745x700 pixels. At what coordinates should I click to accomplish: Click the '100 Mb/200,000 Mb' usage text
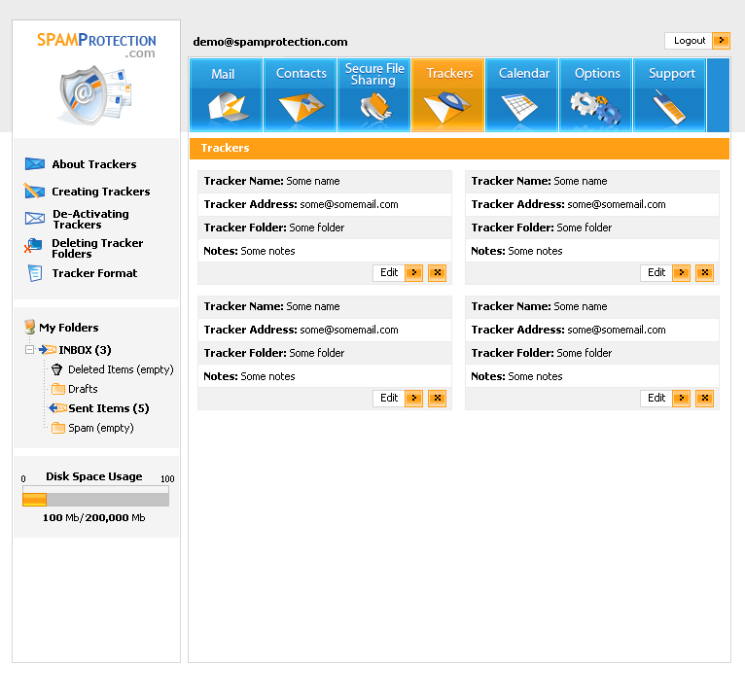94,517
